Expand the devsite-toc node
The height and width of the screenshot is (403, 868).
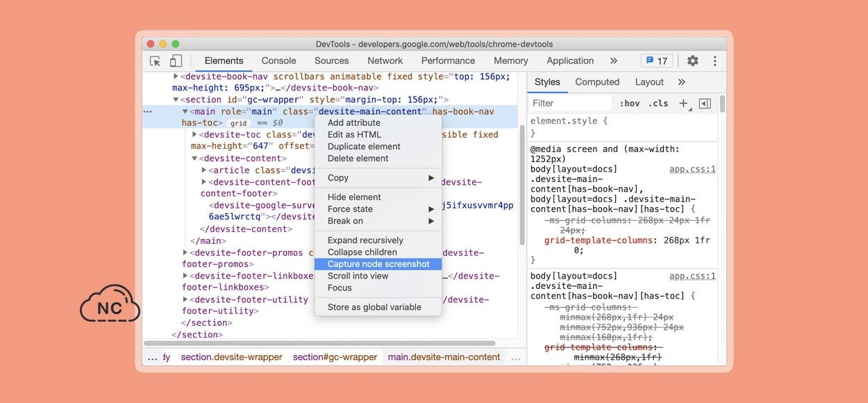tap(194, 135)
